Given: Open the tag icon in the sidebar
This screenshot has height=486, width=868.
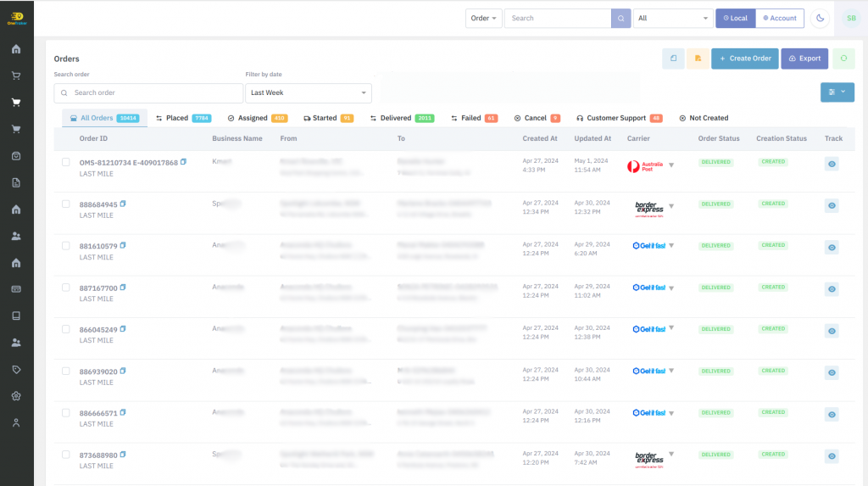Looking at the screenshot, I should click(x=16, y=370).
